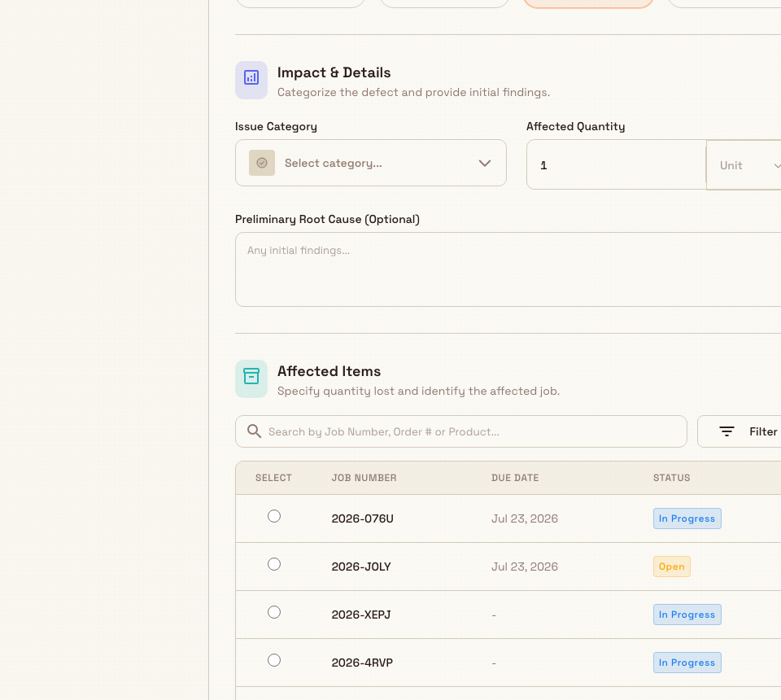Click the Preliminary Root Cause text area
The image size is (781, 700).
tap(508, 269)
